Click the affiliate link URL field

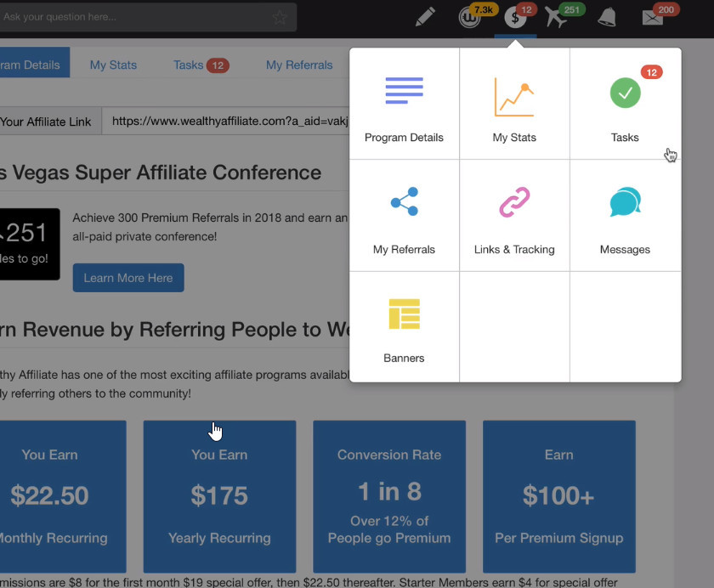click(225, 121)
